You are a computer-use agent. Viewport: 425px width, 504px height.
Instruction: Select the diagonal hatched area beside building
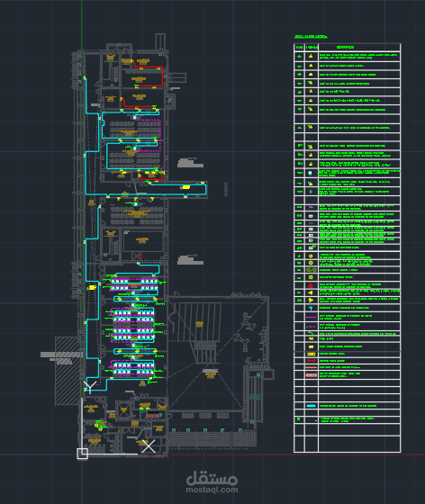click(x=68, y=371)
